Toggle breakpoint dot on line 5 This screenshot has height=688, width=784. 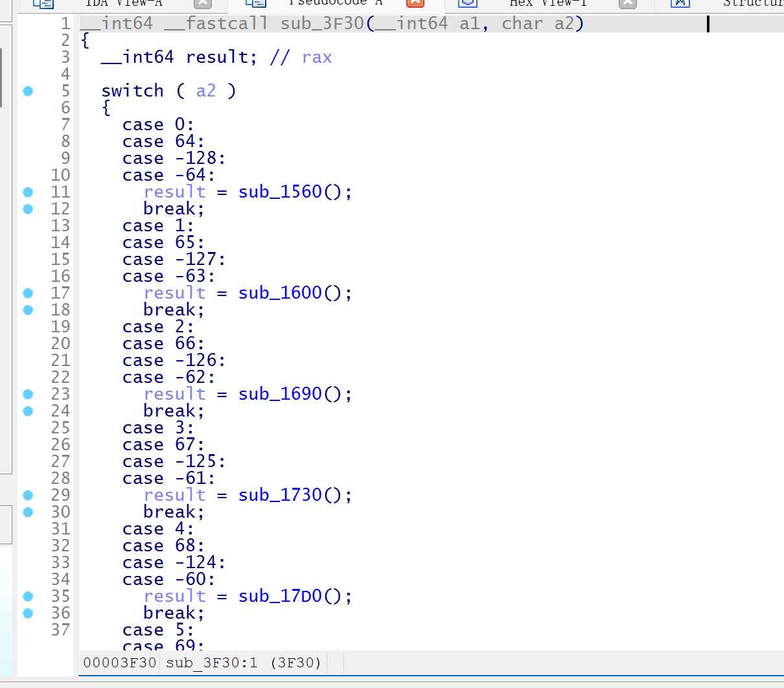tap(28, 91)
